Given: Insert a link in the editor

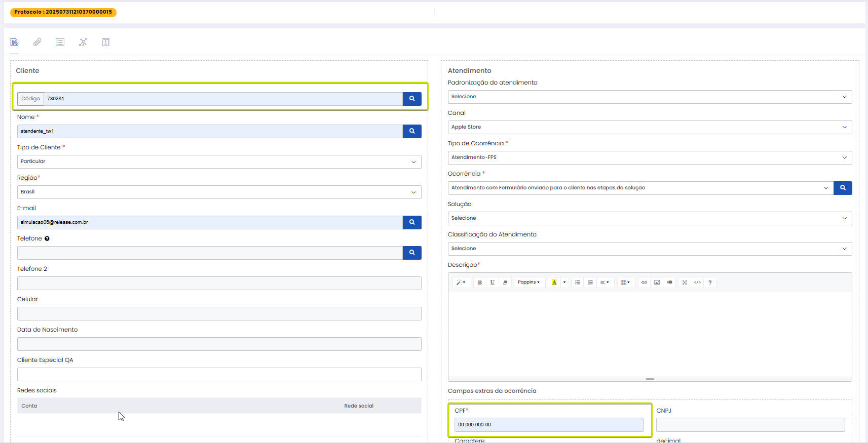Looking at the screenshot, I should (644, 283).
